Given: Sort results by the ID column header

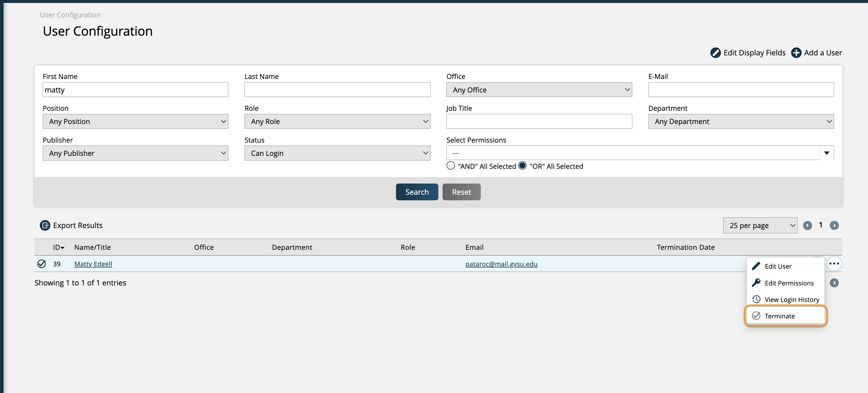Looking at the screenshot, I should tap(58, 247).
